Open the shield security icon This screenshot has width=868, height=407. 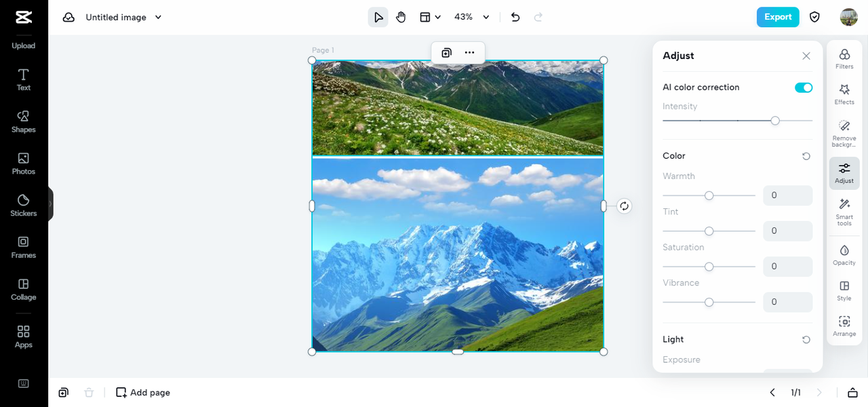(815, 17)
